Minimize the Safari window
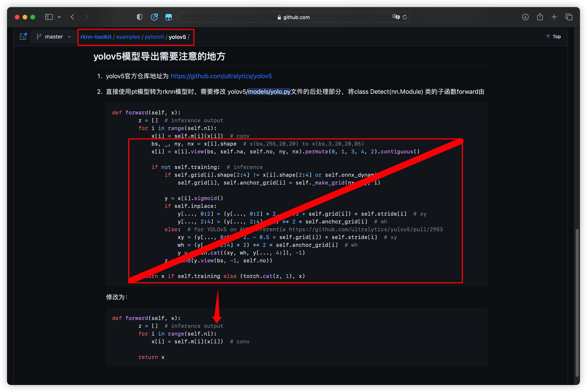 point(25,17)
